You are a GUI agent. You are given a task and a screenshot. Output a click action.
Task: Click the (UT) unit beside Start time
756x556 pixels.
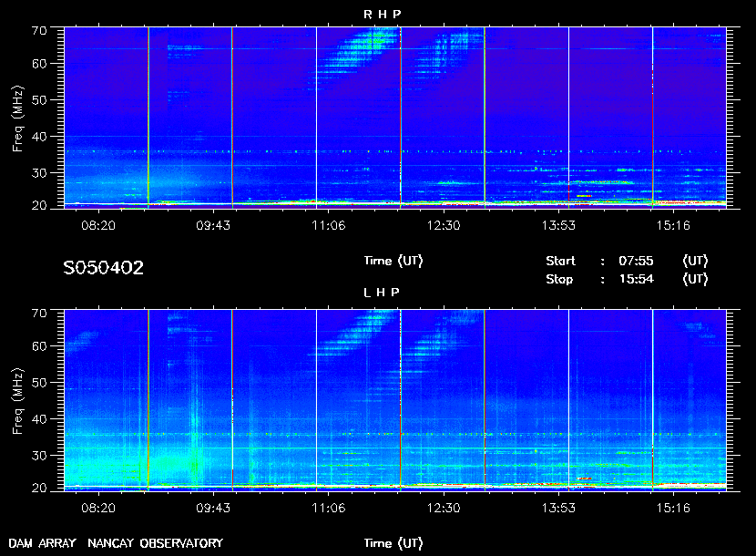(x=695, y=261)
